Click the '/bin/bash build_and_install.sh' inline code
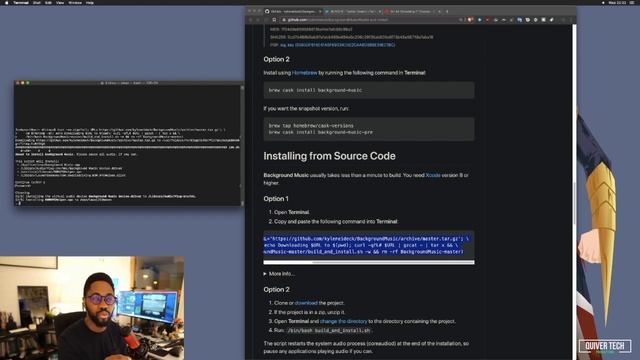640x360 pixels. click(x=328, y=330)
